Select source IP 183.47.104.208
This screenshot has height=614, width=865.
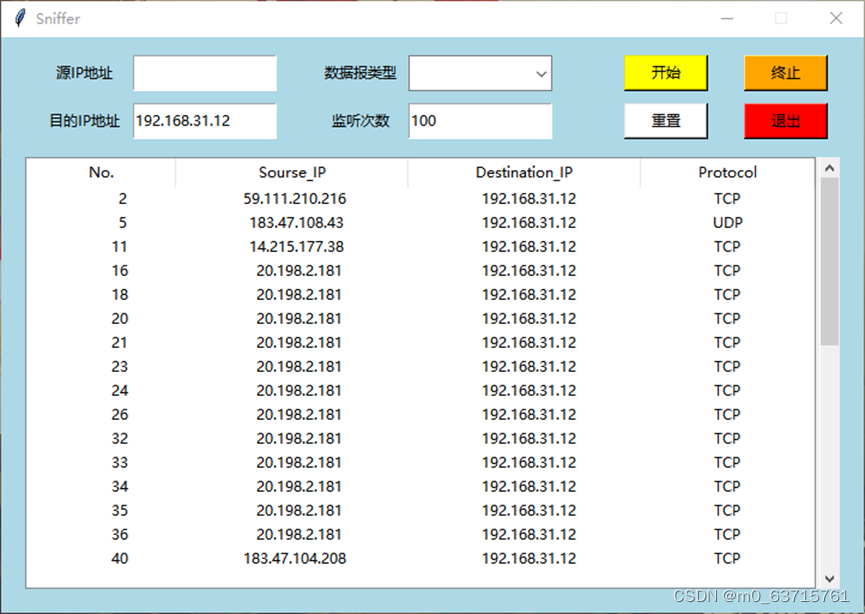(295, 559)
